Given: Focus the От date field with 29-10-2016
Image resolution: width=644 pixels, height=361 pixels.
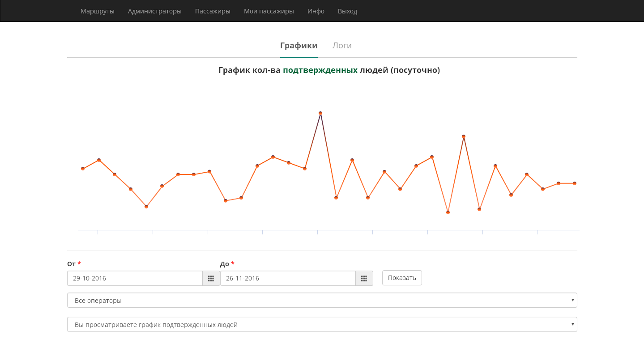Looking at the screenshot, I should (x=135, y=278).
